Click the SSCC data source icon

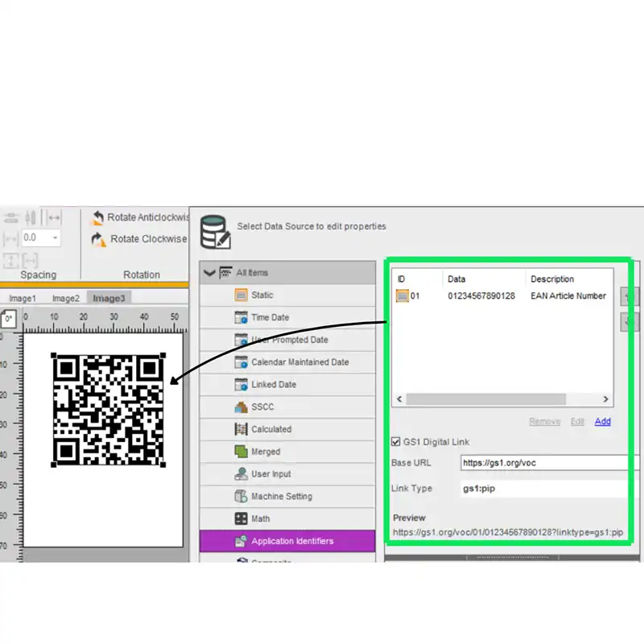241,407
